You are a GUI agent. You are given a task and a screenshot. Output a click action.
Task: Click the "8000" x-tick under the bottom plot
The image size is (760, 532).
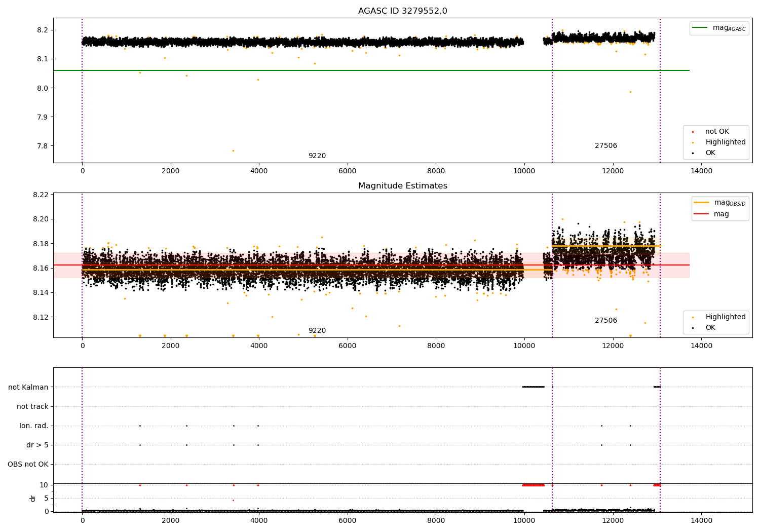pos(436,521)
